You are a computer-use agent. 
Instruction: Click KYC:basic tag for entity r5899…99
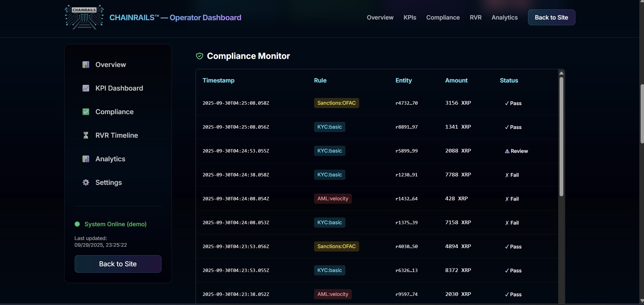point(330,151)
